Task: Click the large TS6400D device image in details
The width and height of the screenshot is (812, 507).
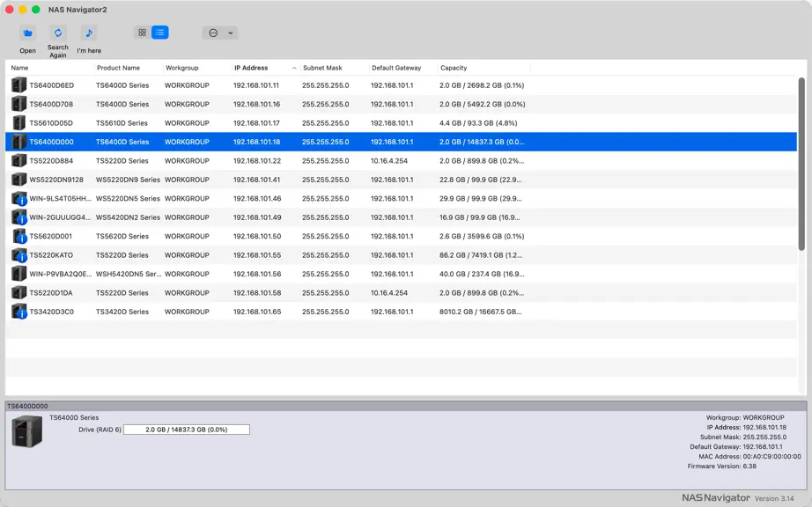Action: [27, 431]
